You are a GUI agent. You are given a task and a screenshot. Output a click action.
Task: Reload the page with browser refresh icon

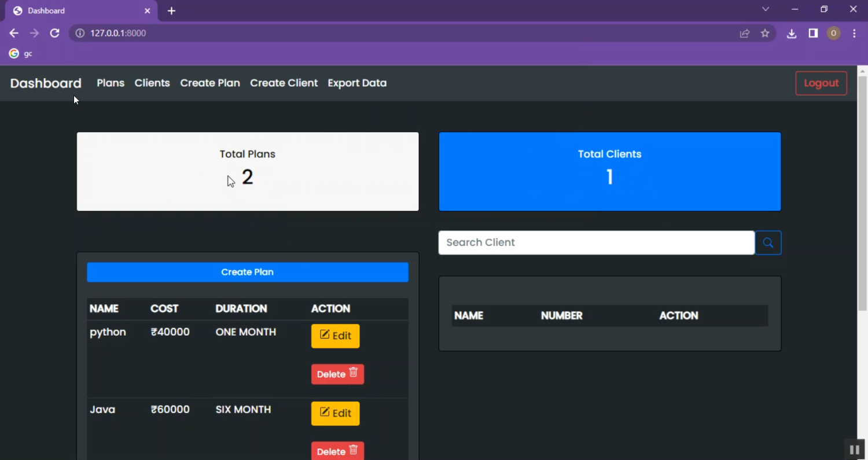(54, 34)
